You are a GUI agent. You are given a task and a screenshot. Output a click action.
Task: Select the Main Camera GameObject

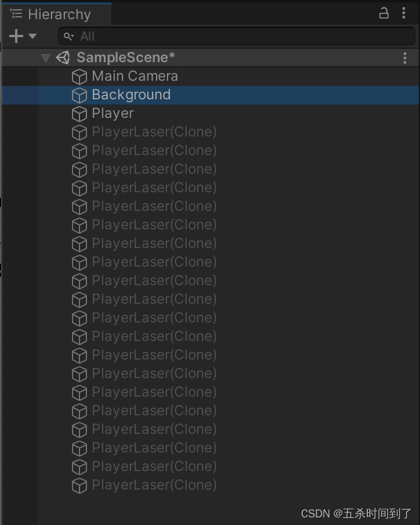pos(135,76)
